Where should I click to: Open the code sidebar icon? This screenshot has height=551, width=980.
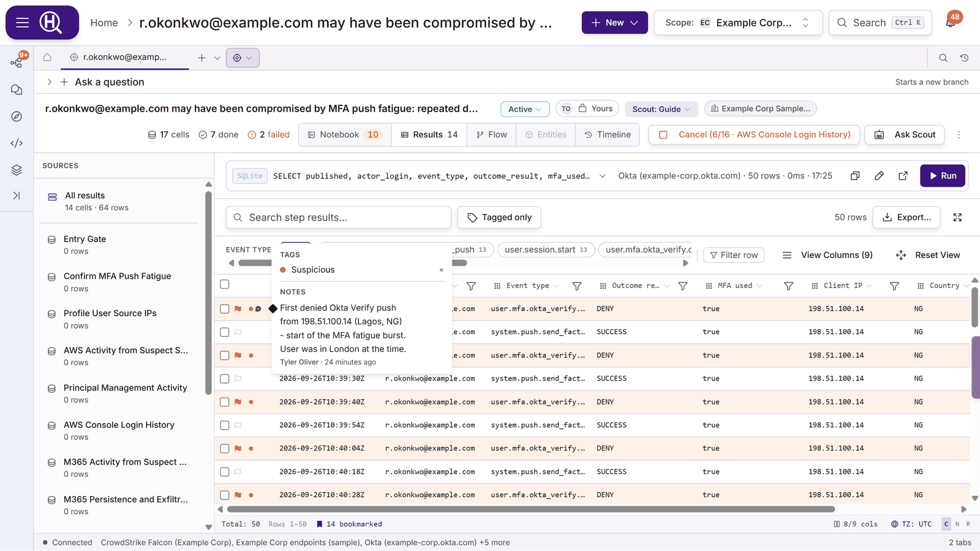[x=17, y=143]
